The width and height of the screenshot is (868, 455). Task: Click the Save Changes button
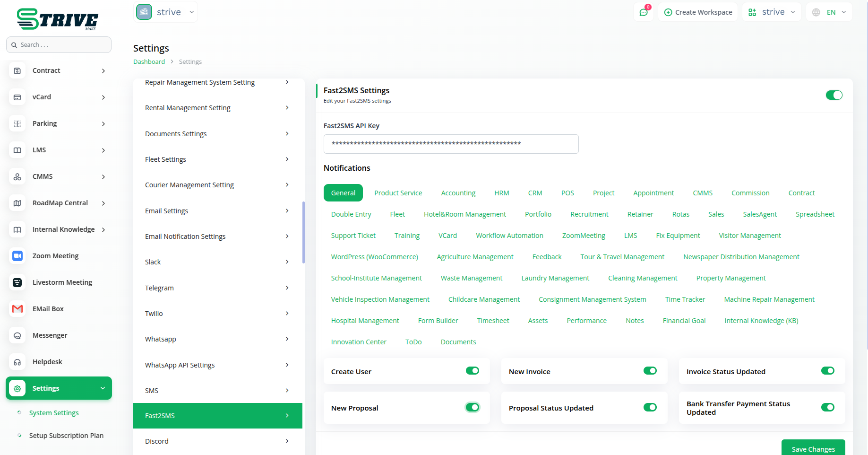point(813,448)
